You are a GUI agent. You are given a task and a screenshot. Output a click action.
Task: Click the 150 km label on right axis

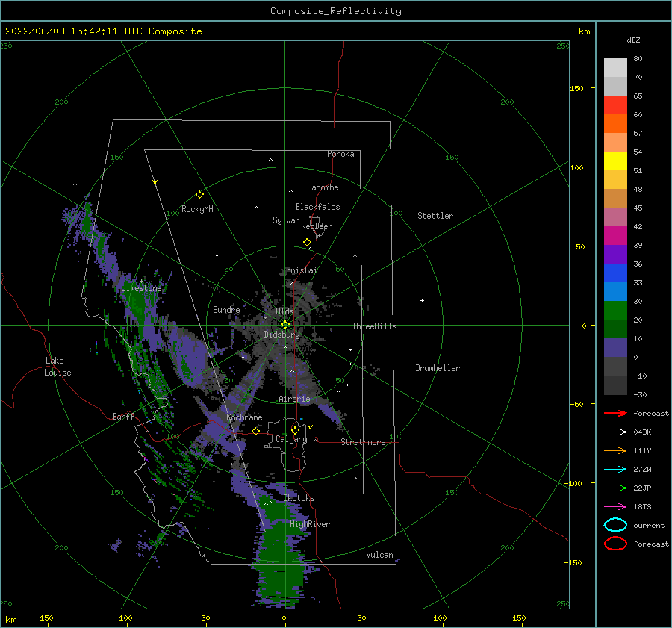tap(576, 88)
